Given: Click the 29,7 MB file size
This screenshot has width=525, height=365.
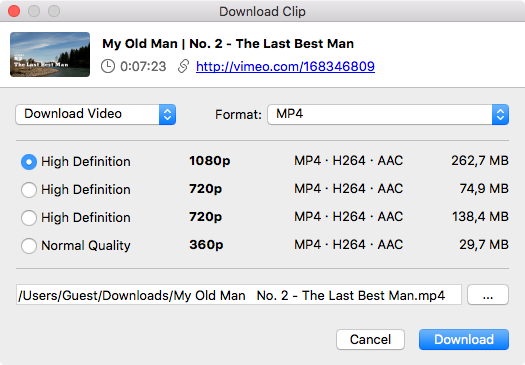Looking at the screenshot, I should pos(484,244).
